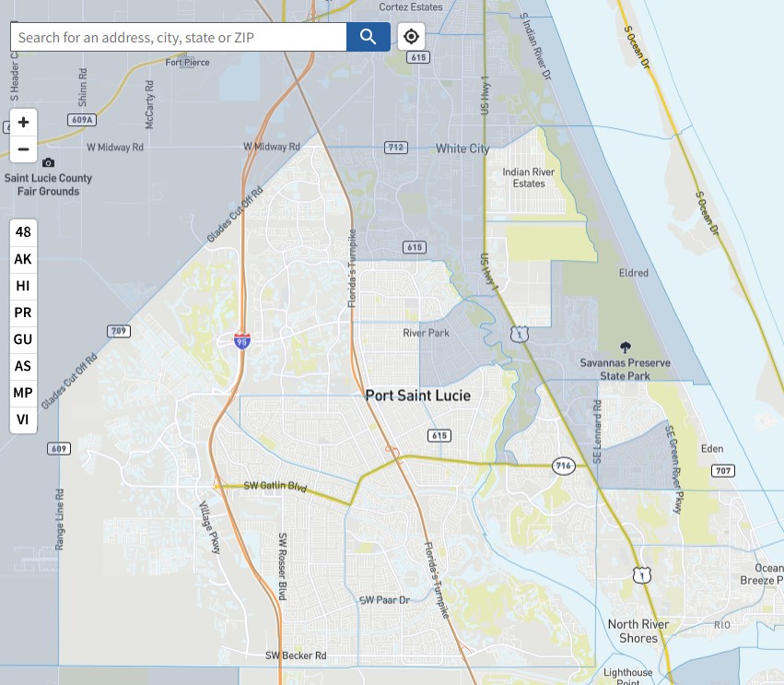
Task: Focus the address search input field
Action: (179, 37)
